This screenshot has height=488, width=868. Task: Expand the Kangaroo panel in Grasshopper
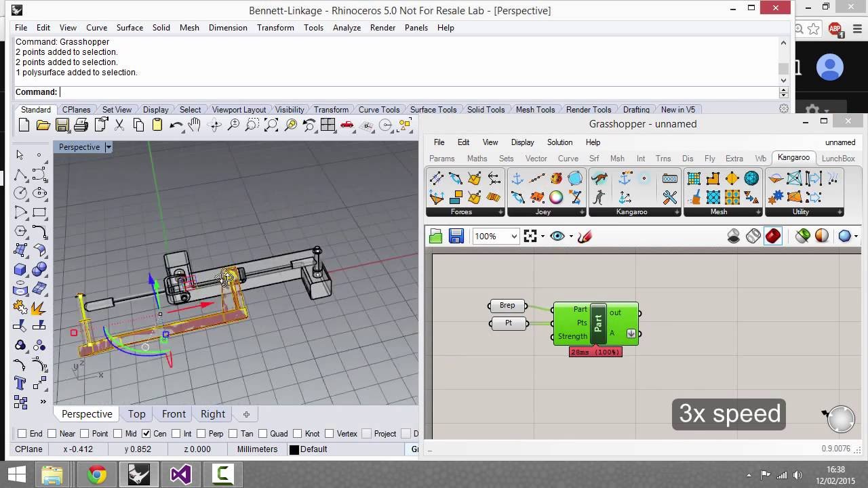(x=677, y=212)
